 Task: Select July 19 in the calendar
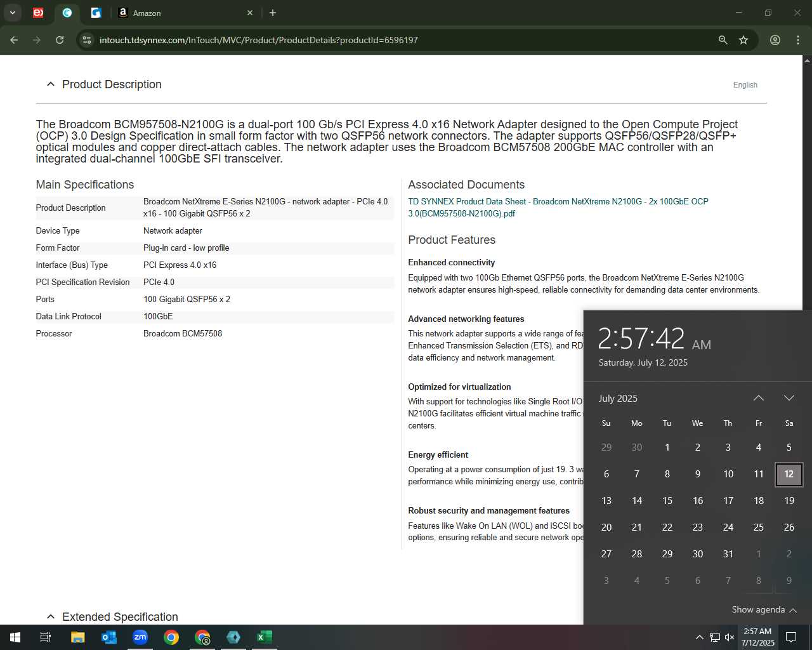(789, 501)
